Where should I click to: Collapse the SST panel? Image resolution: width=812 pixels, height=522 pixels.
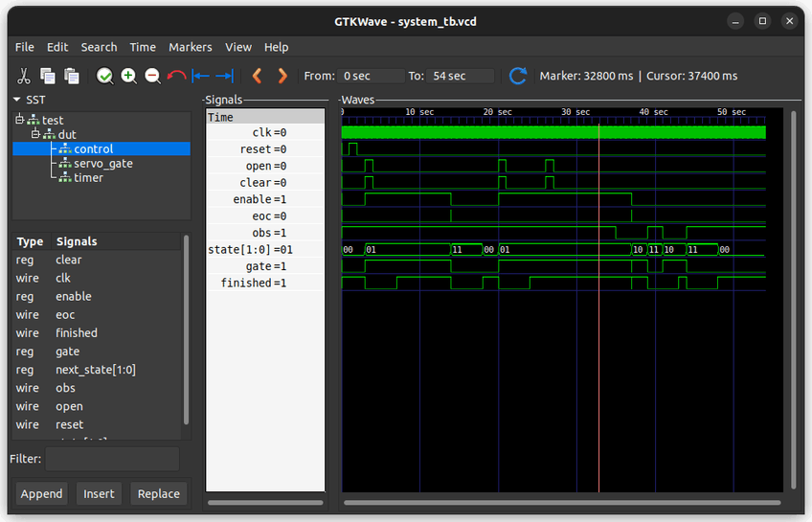tap(17, 100)
